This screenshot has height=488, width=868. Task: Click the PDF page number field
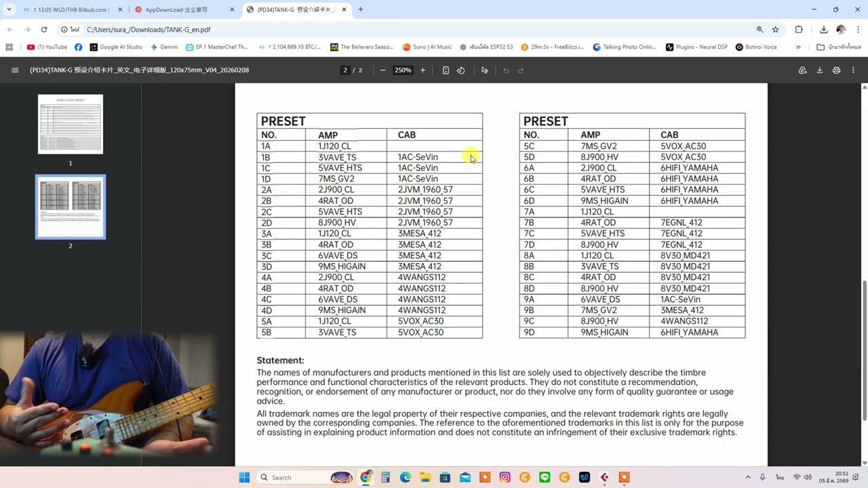(x=345, y=70)
